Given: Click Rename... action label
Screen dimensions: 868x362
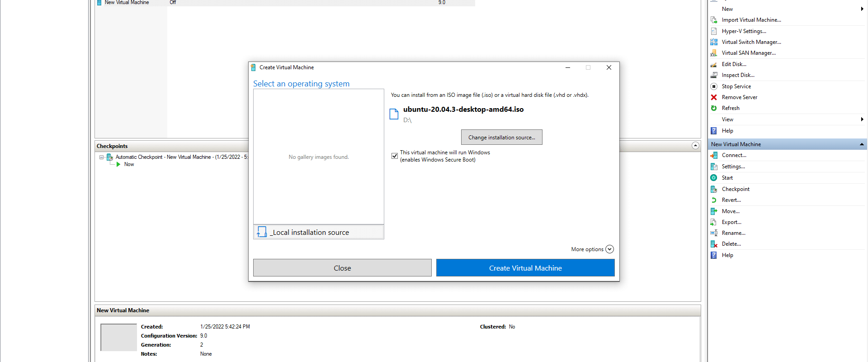Looking at the screenshot, I should pyautogui.click(x=733, y=233).
